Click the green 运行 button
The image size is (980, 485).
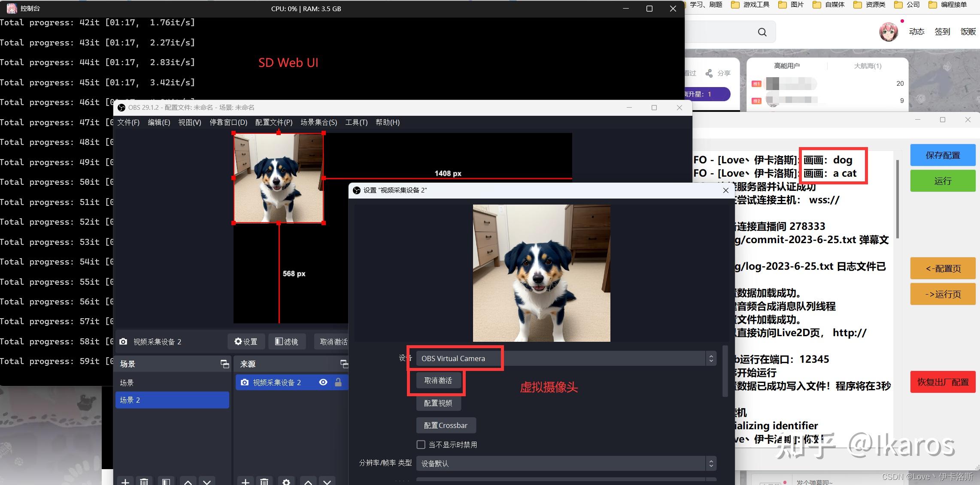pyautogui.click(x=943, y=181)
